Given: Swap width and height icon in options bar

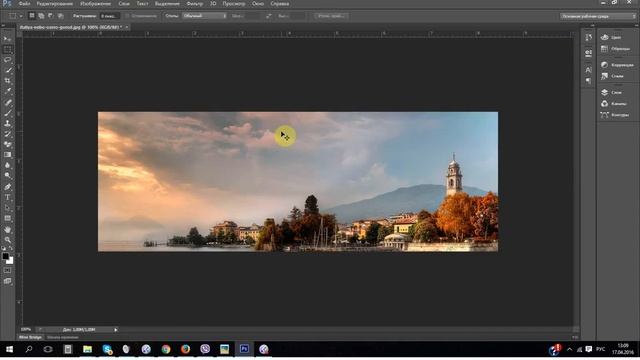Looking at the screenshot, I should [x=269, y=16].
